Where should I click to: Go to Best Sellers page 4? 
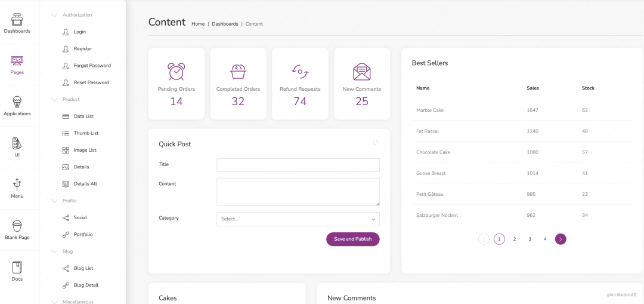[546, 239]
